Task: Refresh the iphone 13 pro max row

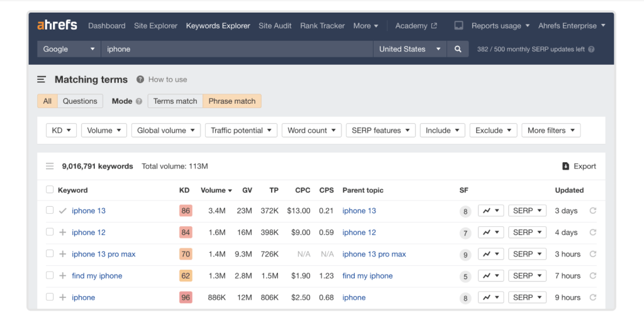Action: (592, 254)
